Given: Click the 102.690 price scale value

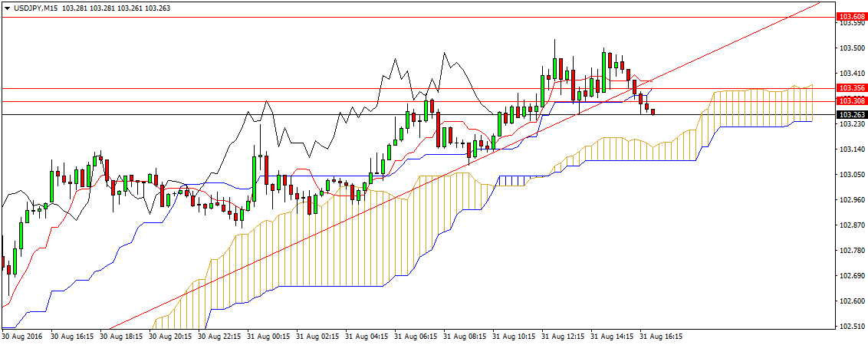Looking at the screenshot, I should coord(852,276).
